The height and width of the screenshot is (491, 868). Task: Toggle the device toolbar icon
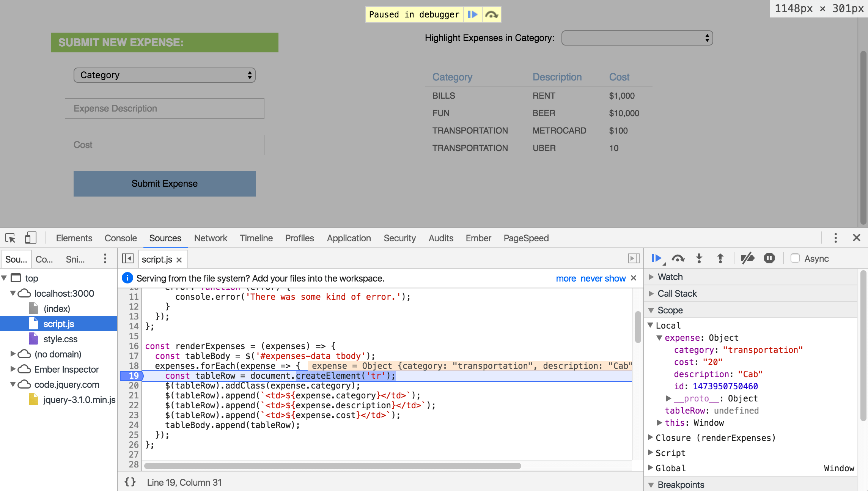click(30, 238)
